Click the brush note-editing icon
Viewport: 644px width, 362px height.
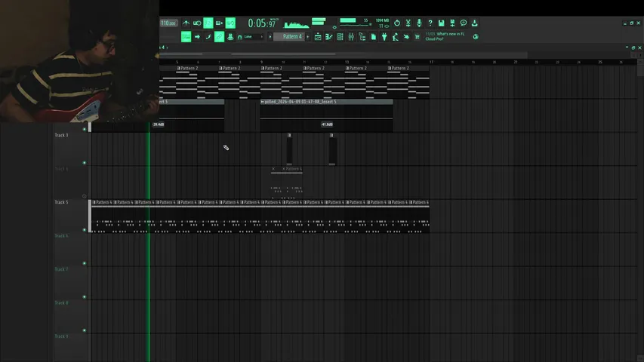click(x=208, y=37)
